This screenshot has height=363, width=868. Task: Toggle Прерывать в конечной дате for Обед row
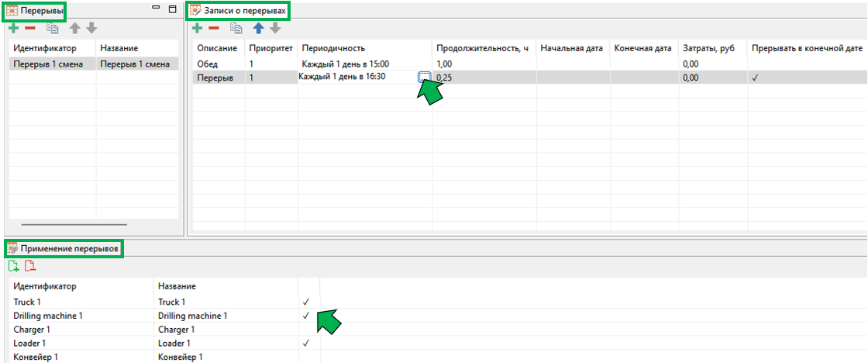[808, 64]
